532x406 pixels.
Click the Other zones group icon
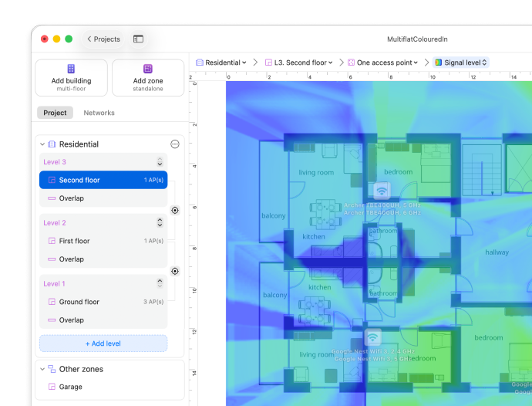(x=52, y=369)
